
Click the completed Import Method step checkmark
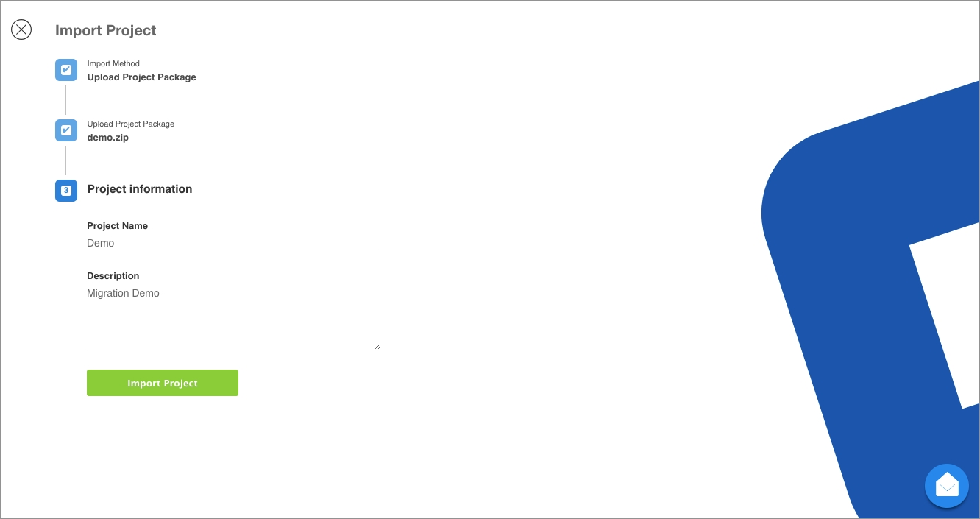(66, 70)
